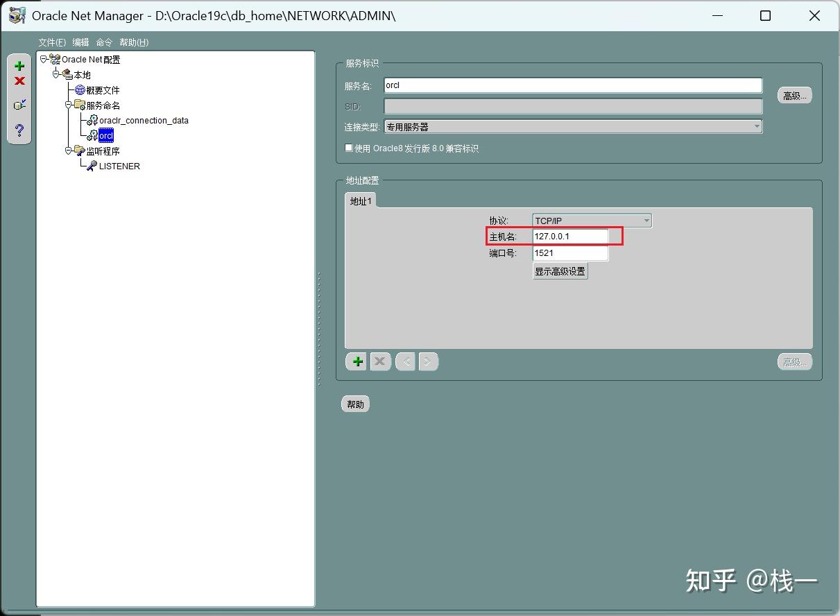
Task: Click the question mark help icon
Action: click(x=19, y=130)
